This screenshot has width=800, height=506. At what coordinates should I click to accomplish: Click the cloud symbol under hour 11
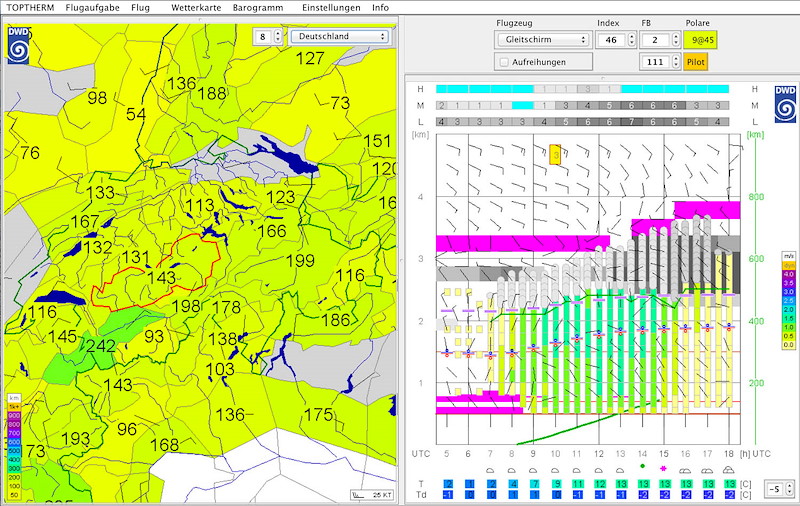577,470
